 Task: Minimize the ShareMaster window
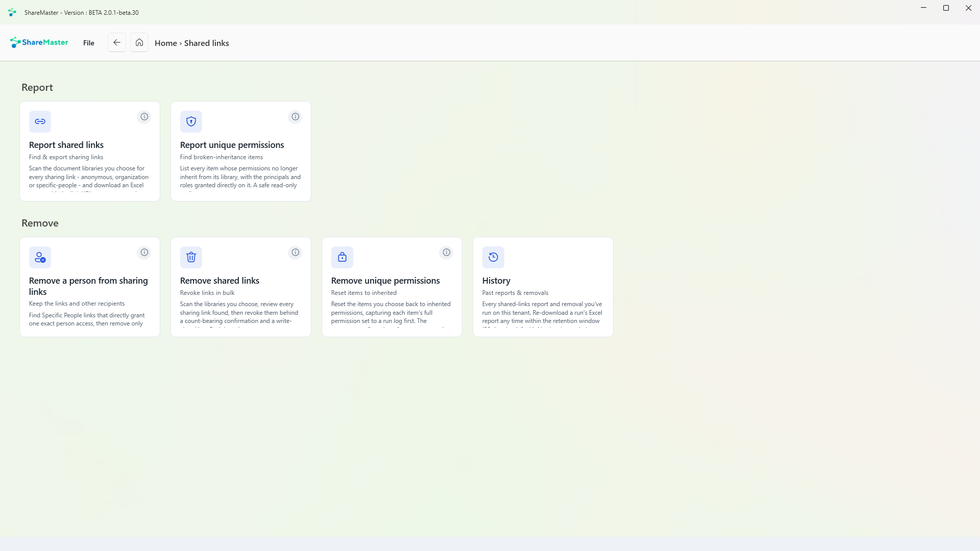point(923,8)
